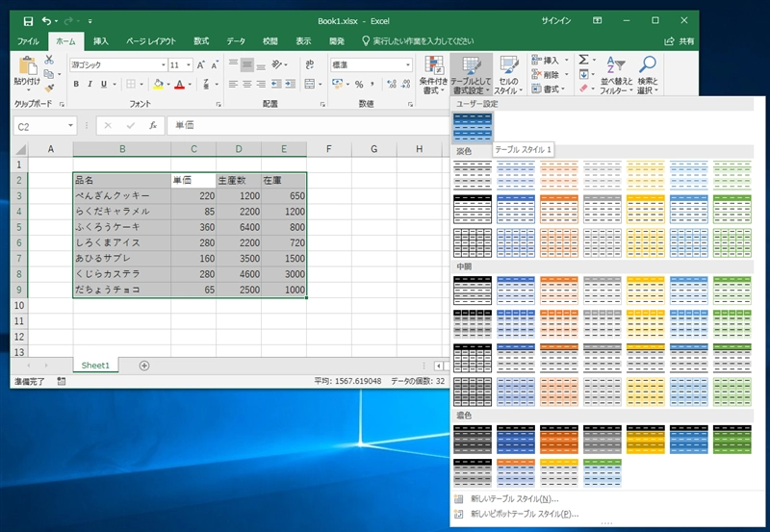
Task: Open the File tab
Action: [28, 41]
